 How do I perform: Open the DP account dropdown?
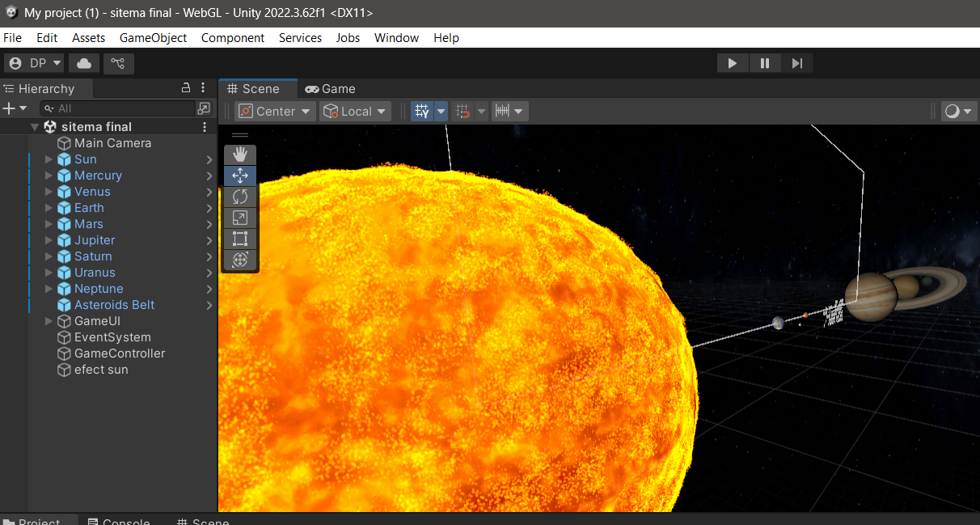[34, 63]
